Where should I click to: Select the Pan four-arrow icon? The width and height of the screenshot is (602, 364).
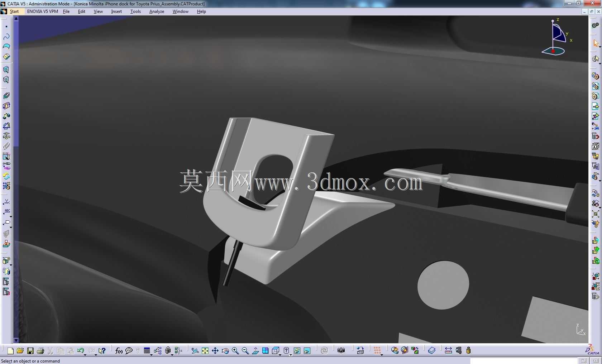pos(215,351)
